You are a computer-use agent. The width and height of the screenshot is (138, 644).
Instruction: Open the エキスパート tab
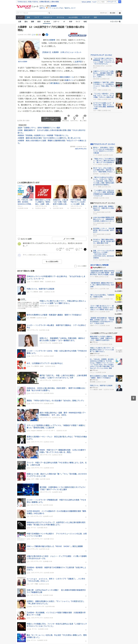point(48,17)
